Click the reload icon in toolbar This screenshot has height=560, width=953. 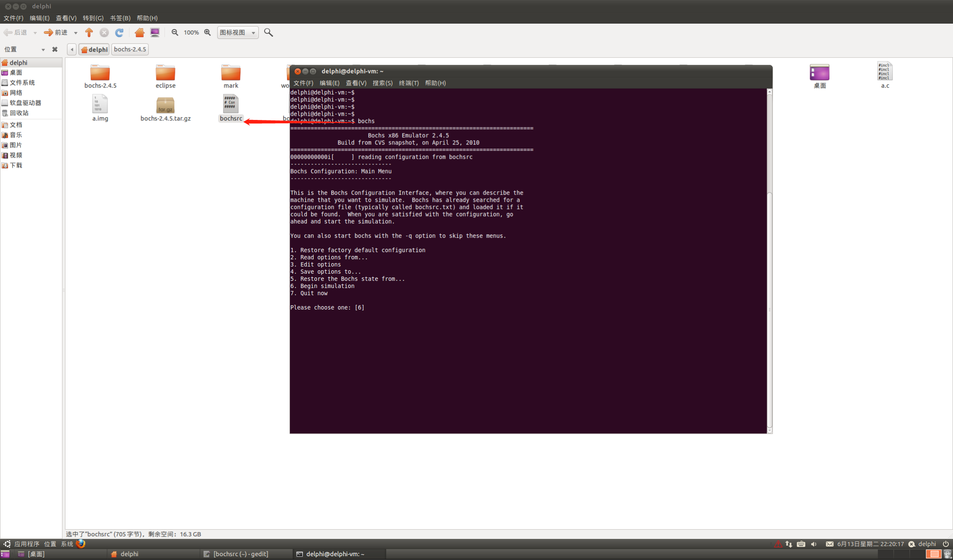[x=120, y=33]
